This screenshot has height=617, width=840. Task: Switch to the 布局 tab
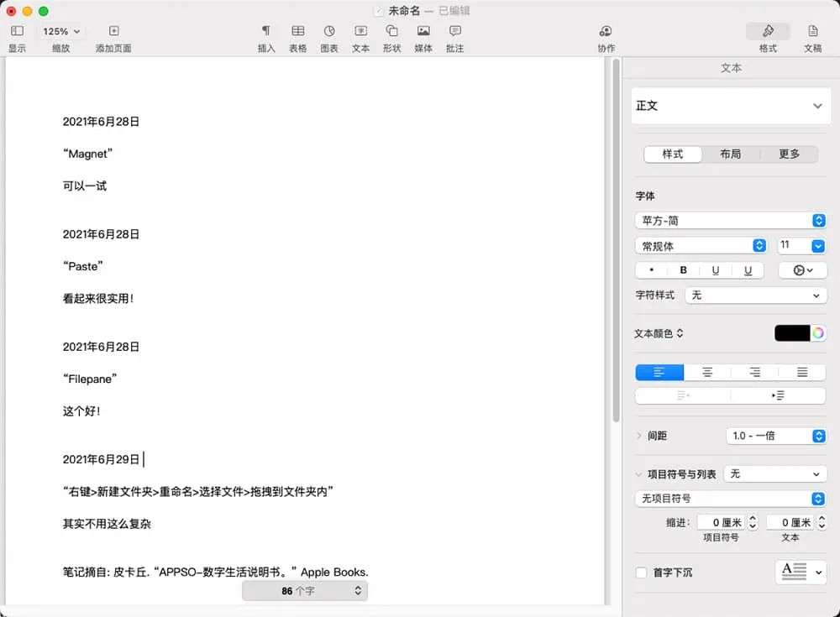(730, 154)
